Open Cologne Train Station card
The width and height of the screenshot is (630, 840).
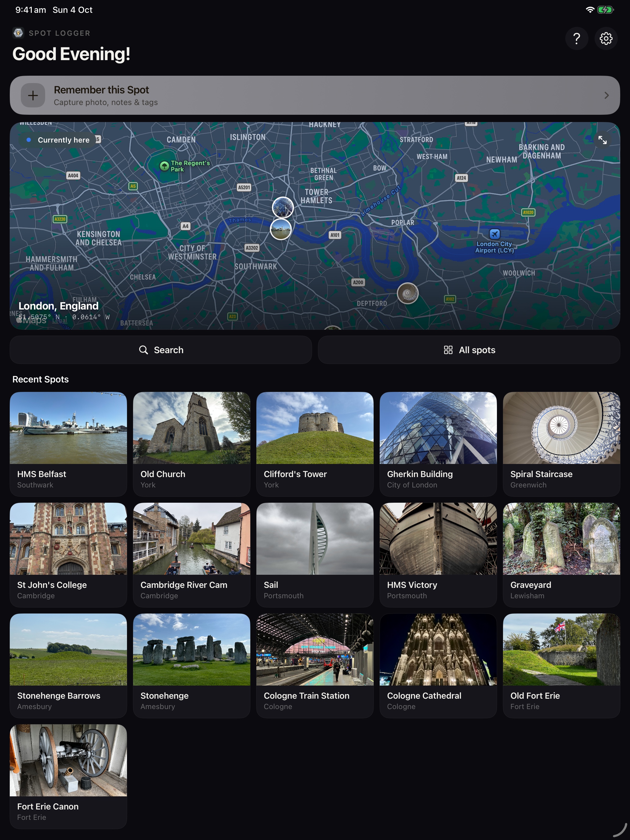315,666
